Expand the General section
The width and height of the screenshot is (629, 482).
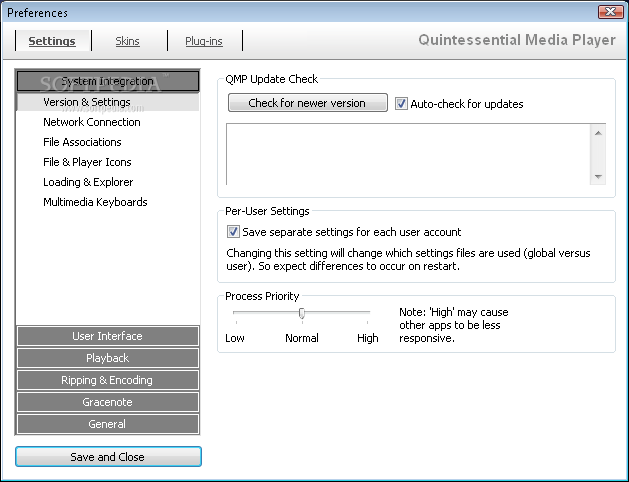pos(108,424)
